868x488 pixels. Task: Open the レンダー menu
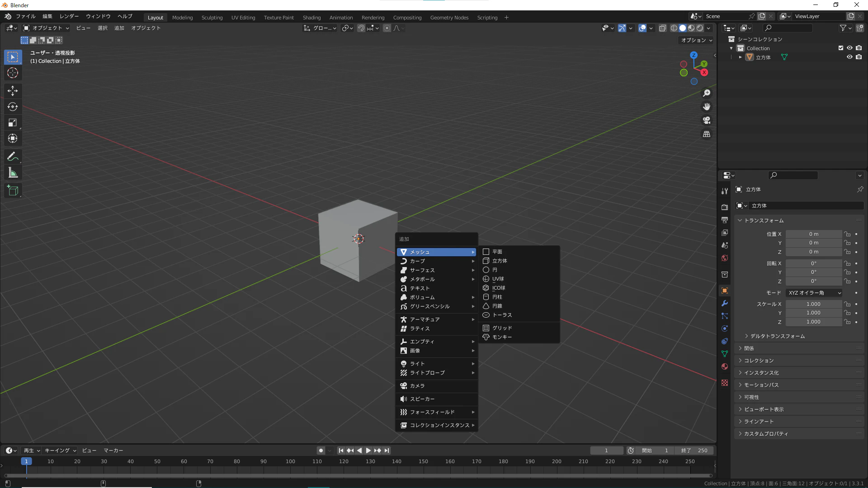pyautogui.click(x=69, y=16)
